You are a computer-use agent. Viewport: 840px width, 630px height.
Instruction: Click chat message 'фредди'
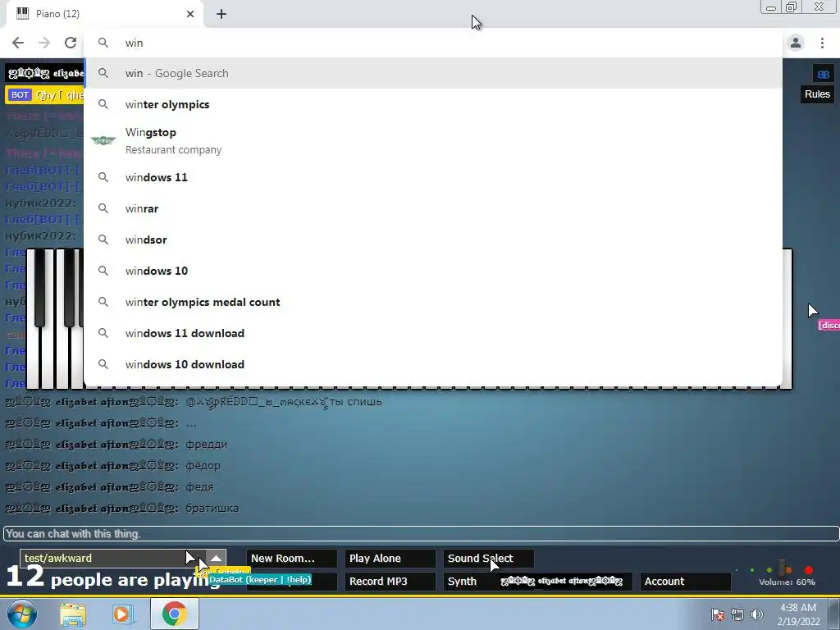[x=206, y=444]
